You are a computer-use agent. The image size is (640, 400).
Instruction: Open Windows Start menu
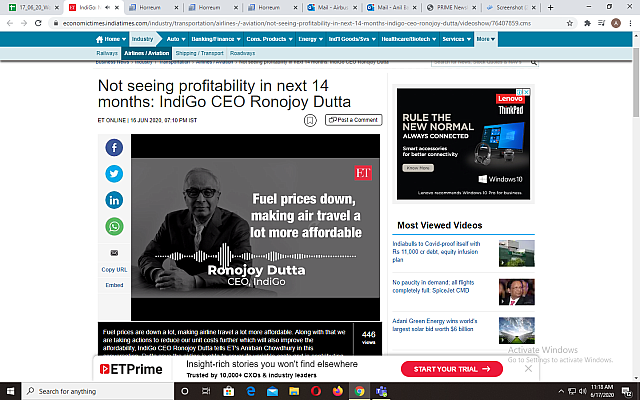coord(11,391)
